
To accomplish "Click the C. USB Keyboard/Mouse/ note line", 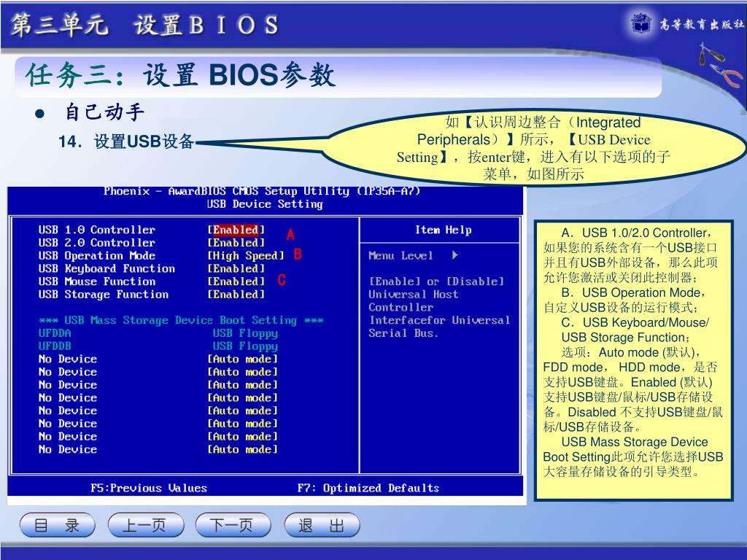I will pyautogui.click(x=635, y=322).
